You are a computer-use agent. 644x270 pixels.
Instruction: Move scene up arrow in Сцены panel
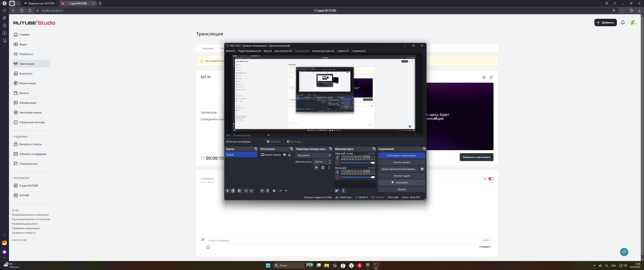[246, 191]
